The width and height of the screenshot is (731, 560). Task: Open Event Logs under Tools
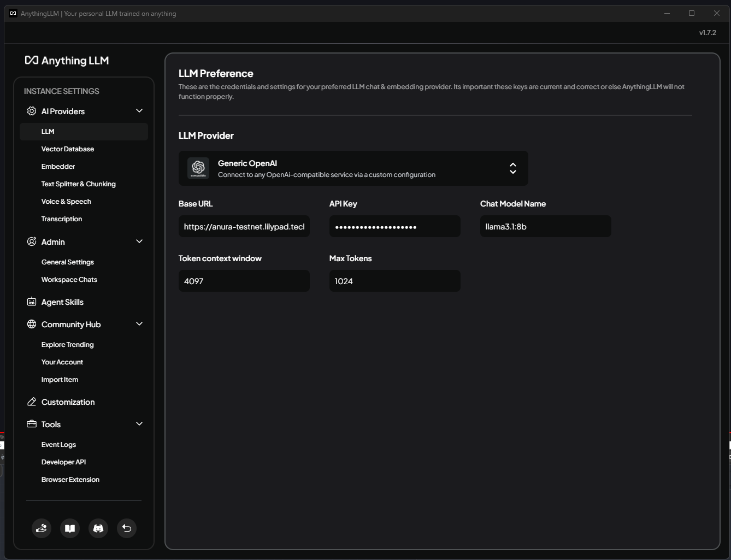(x=59, y=445)
